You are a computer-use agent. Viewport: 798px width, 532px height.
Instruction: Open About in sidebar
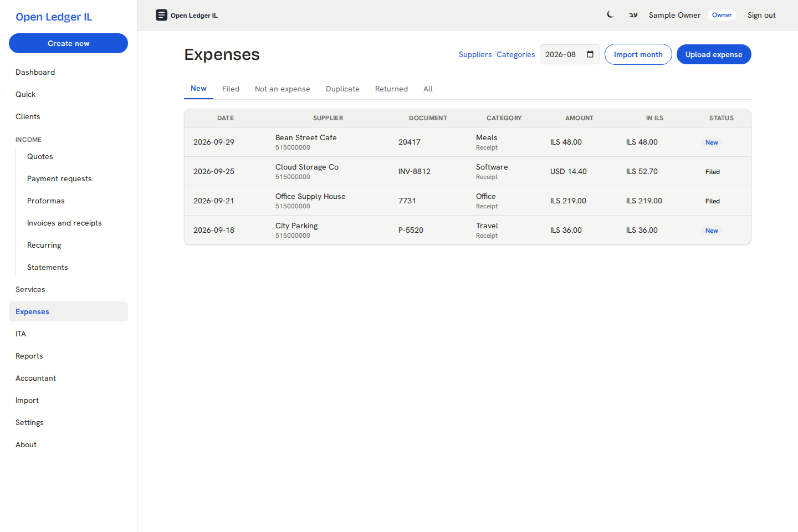(68, 444)
